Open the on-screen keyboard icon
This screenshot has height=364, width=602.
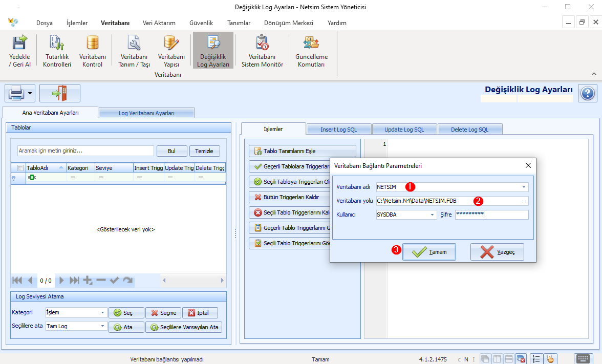point(583,358)
